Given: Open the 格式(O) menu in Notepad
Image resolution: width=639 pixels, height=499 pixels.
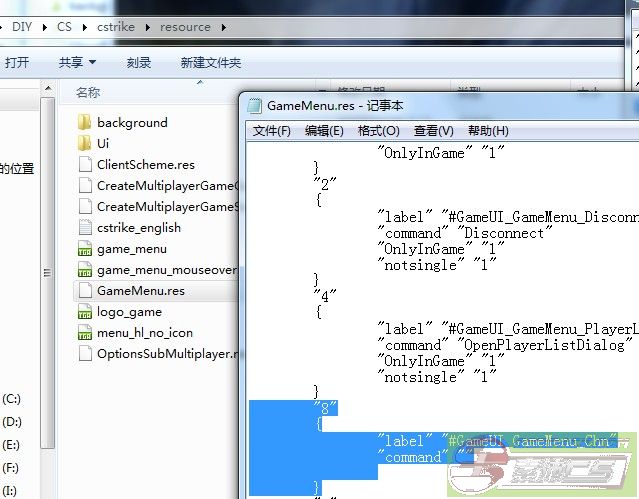Looking at the screenshot, I should coord(379,131).
